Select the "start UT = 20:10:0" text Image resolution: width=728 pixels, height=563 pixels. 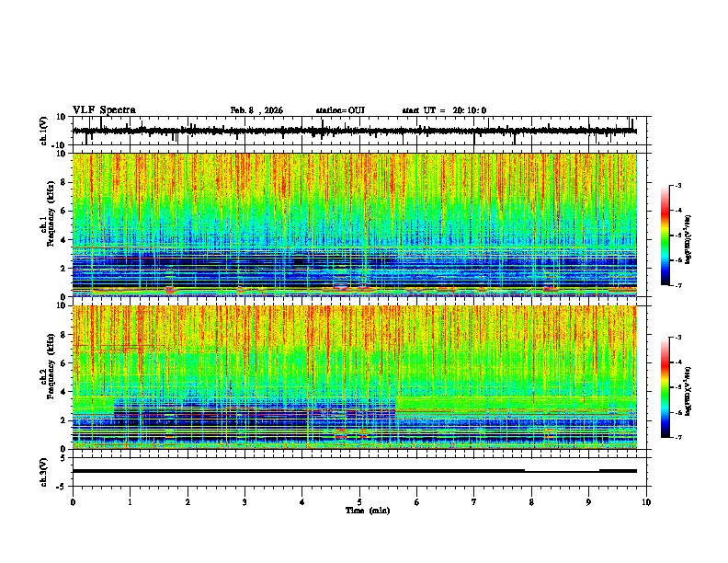(x=444, y=110)
